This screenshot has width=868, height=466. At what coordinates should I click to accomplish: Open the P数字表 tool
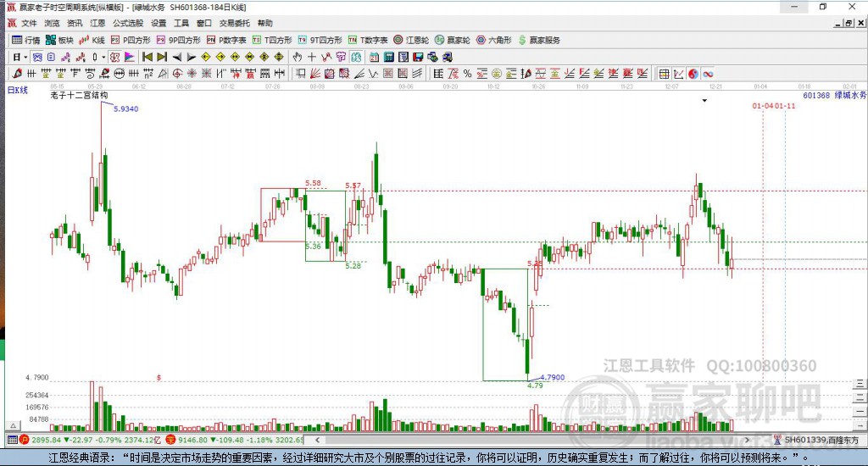[226, 40]
